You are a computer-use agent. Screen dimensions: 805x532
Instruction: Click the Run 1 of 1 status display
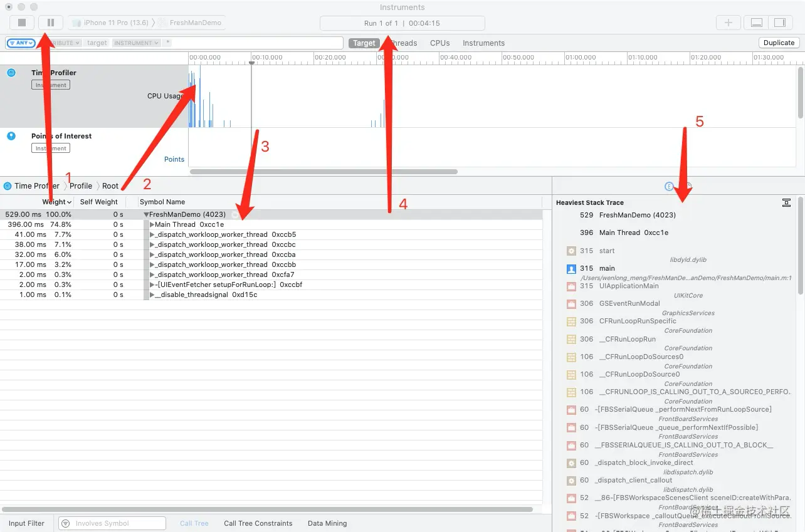[x=402, y=23]
